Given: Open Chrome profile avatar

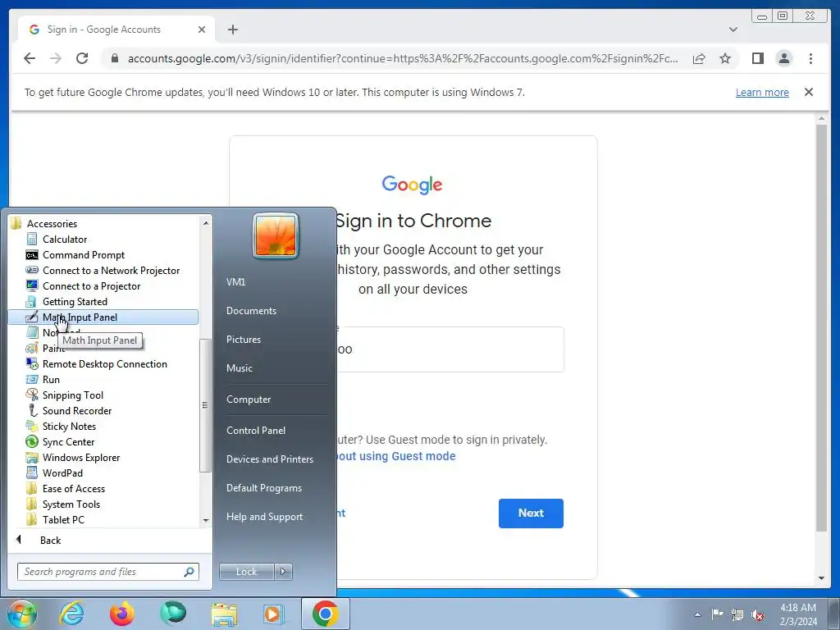Looking at the screenshot, I should (x=783, y=58).
